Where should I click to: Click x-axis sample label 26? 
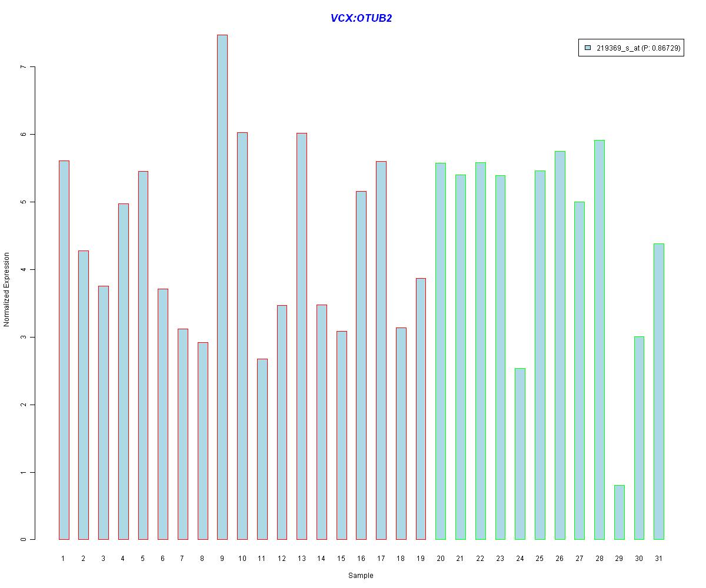pyautogui.click(x=560, y=559)
